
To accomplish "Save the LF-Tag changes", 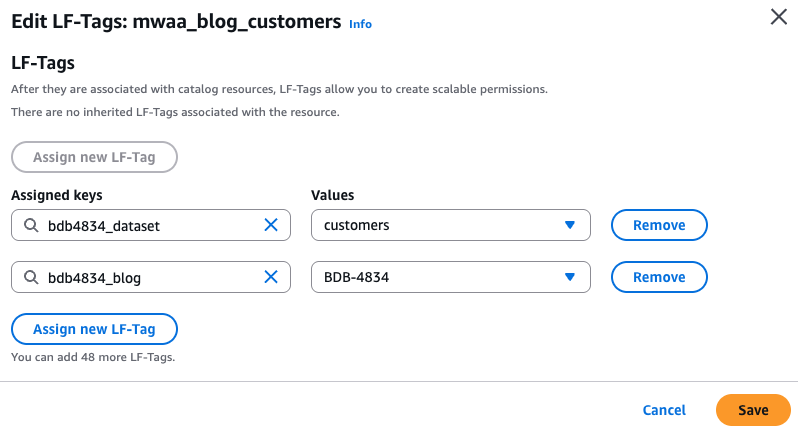I will coord(753,410).
